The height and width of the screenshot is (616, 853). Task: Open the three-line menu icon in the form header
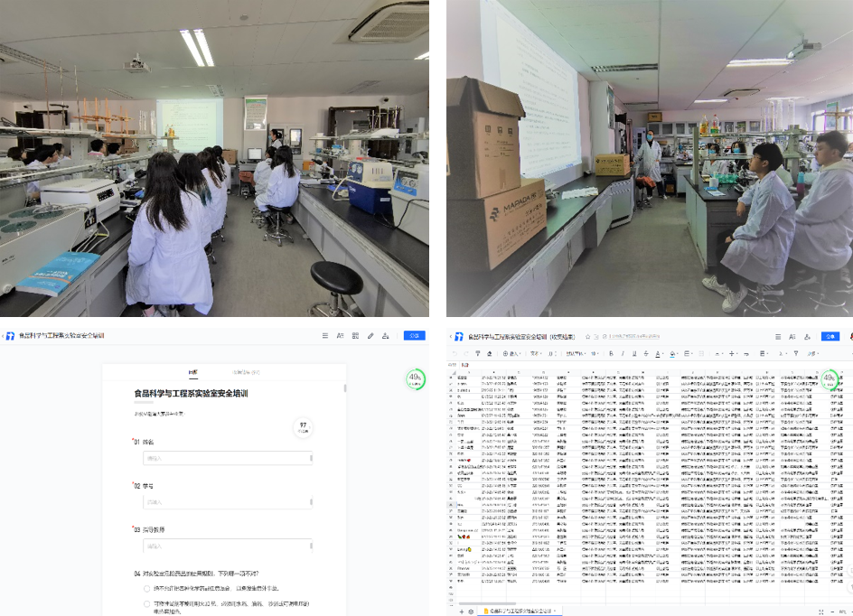(x=324, y=336)
